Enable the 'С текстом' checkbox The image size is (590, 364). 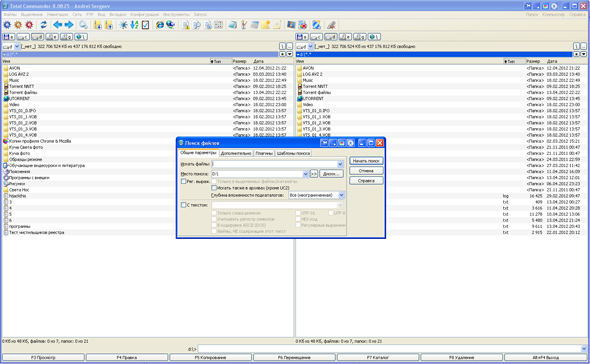183,205
